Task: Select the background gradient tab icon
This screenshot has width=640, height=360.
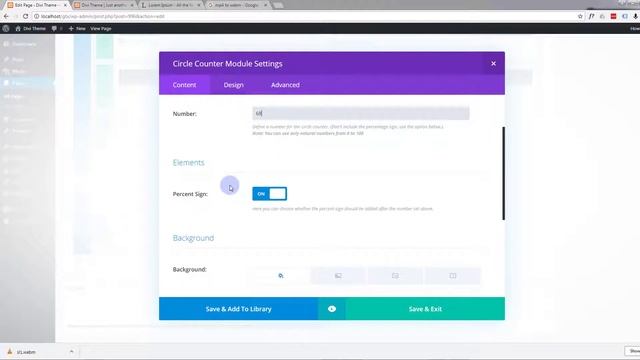Action: pos(338,276)
